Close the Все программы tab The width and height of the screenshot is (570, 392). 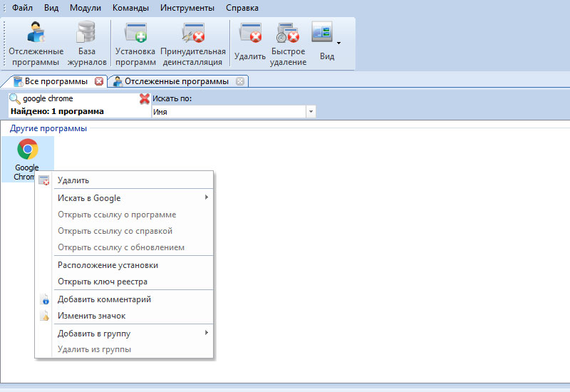pyautogui.click(x=99, y=81)
